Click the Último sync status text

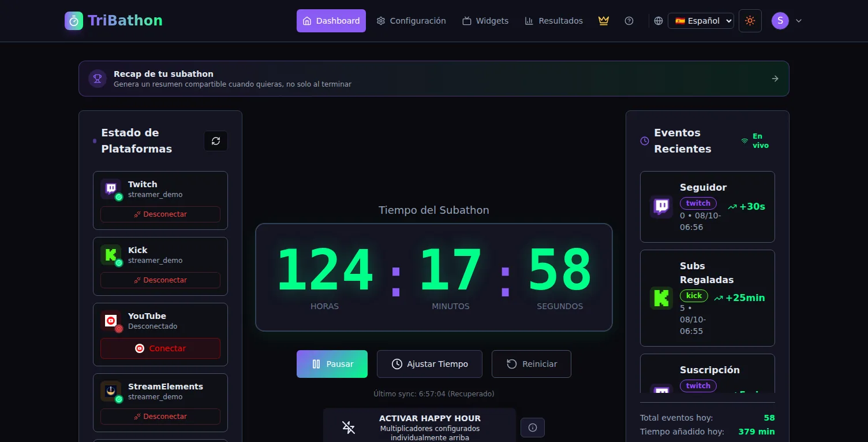click(x=434, y=394)
